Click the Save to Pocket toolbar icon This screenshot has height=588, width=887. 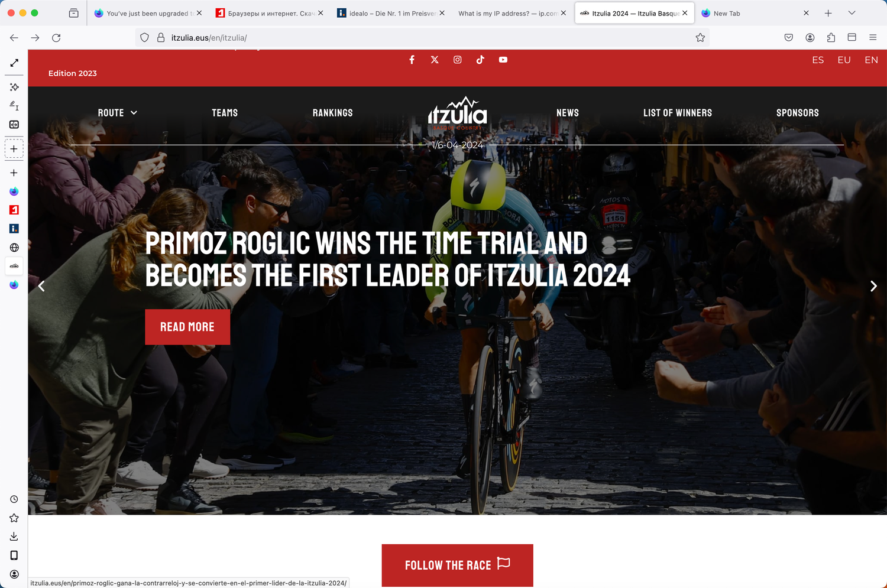click(789, 38)
